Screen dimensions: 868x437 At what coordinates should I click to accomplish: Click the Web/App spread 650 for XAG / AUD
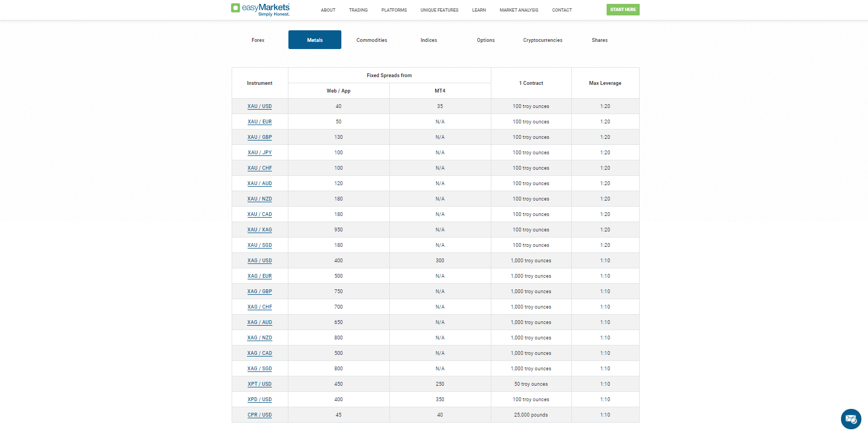pyautogui.click(x=339, y=322)
